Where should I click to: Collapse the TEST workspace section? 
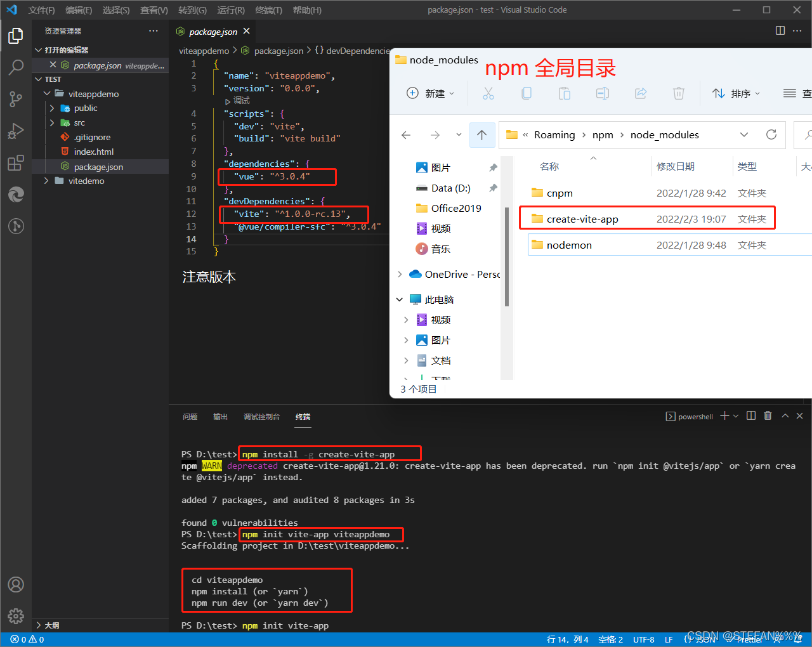[x=39, y=79]
